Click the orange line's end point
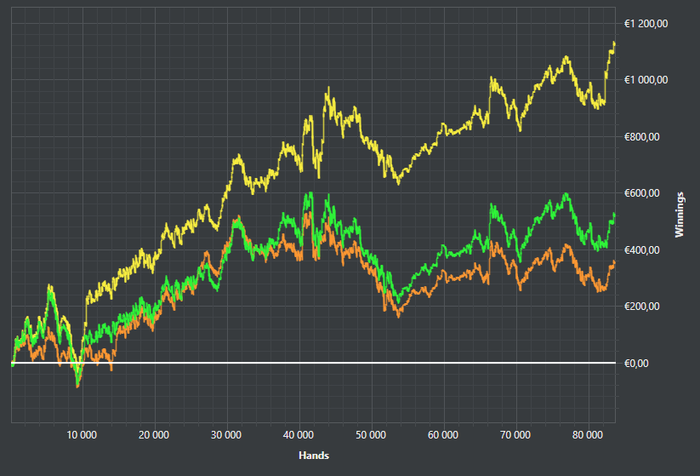 click(614, 262)
